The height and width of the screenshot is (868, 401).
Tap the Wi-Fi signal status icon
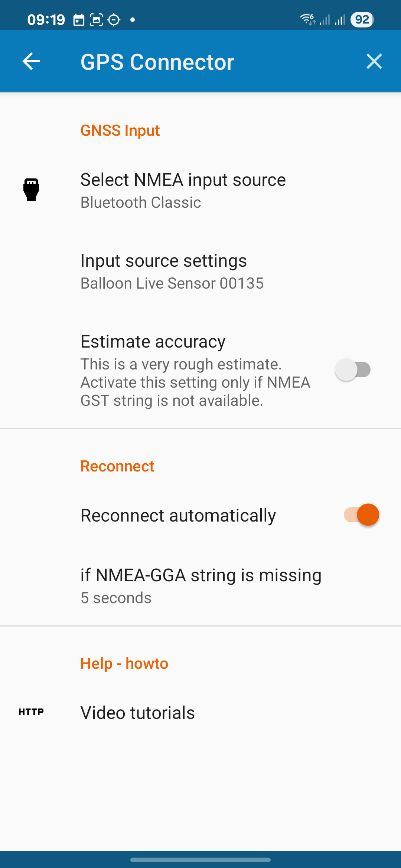click(x=308, y=19)
